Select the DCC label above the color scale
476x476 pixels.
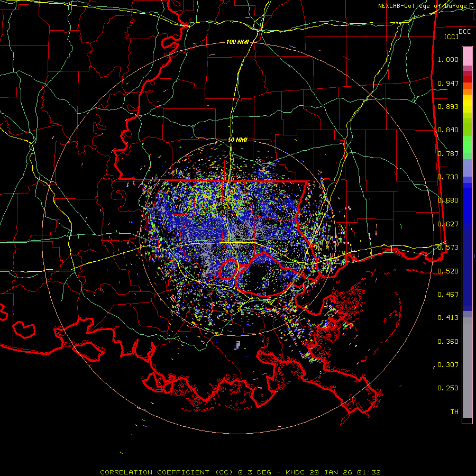tap(465, 32)
